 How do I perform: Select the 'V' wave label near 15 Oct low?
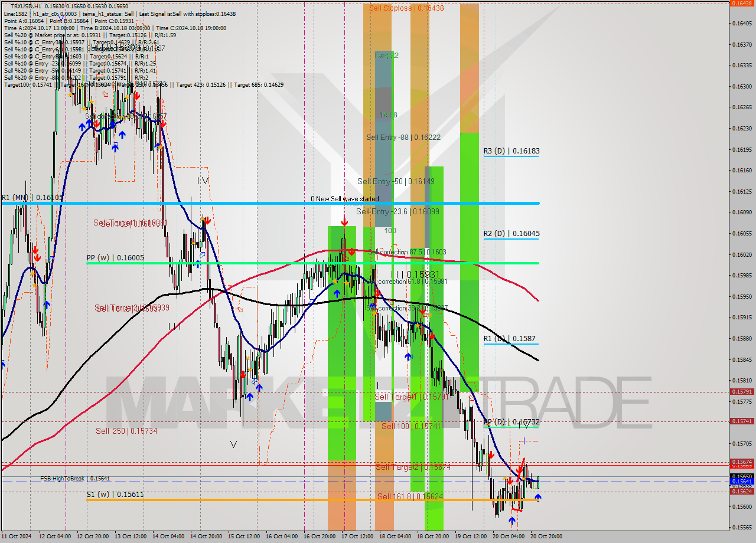[x=234, y=444]
